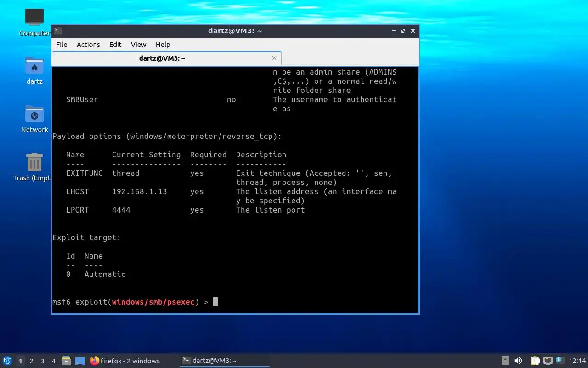
Task: Switch to workspace 4
Action: point(53,361)
